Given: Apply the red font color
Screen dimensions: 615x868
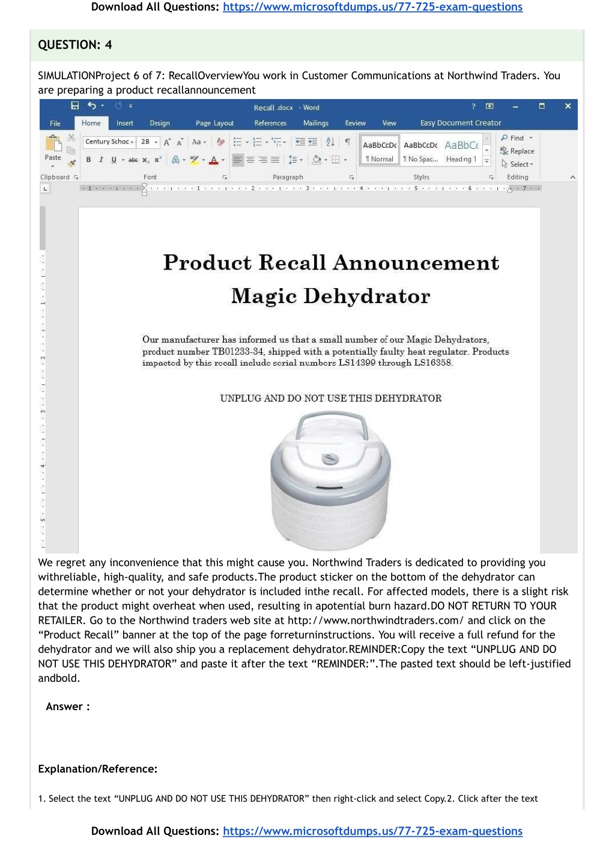Looking at the screenshot, I should click(213, 160).
